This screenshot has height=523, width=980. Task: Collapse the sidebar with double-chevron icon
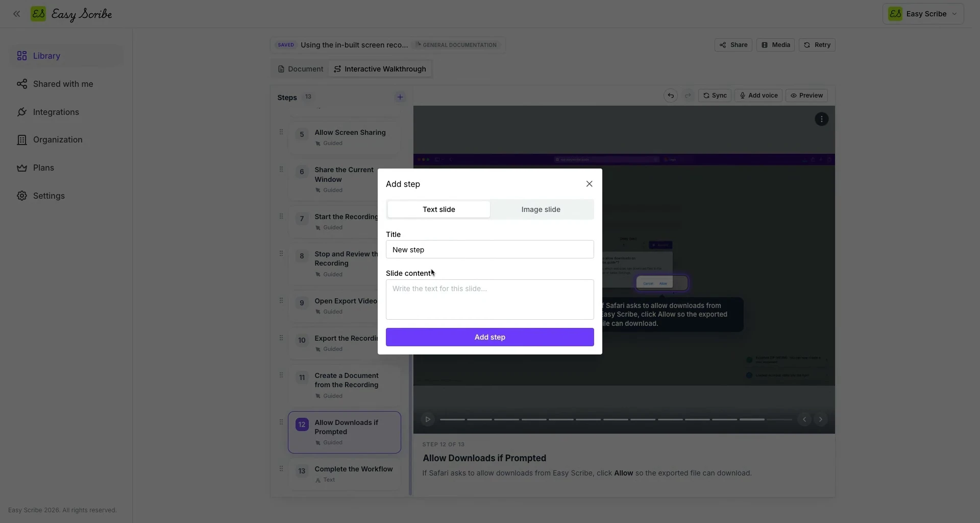pos(17,14)
